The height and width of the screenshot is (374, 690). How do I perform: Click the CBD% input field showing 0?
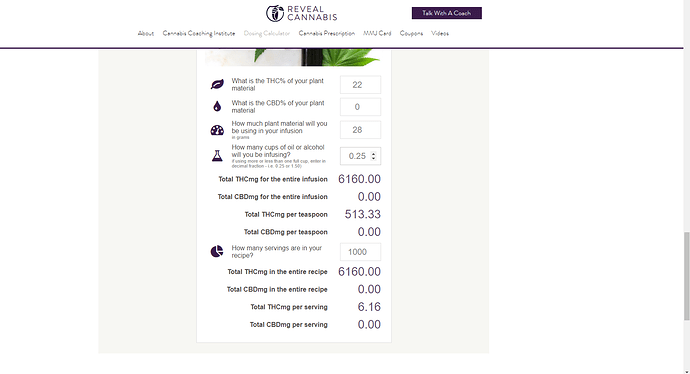(360, 107)
